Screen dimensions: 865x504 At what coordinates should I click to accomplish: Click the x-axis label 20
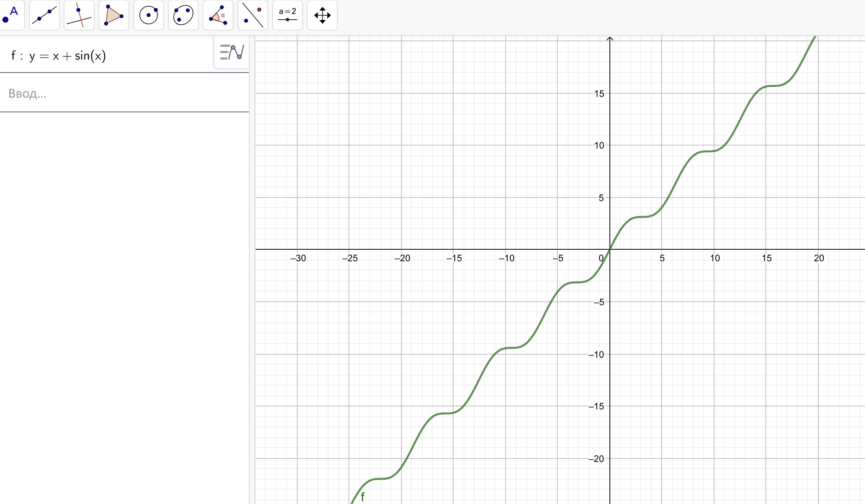tap(819, 258)
